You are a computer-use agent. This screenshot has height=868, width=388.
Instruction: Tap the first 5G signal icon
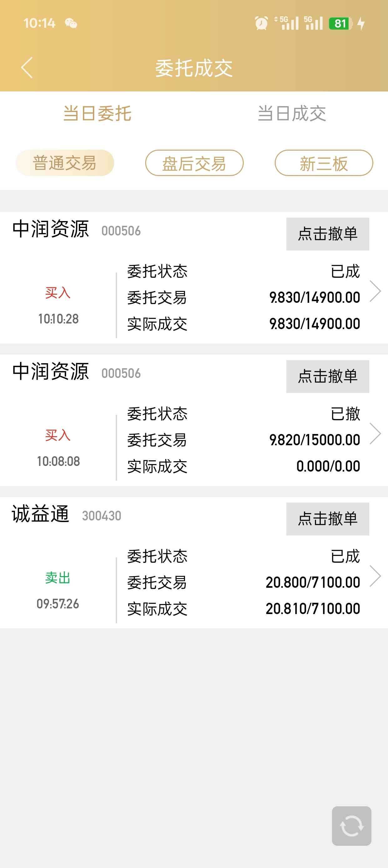pyautogui.click(x=287, y=23)
